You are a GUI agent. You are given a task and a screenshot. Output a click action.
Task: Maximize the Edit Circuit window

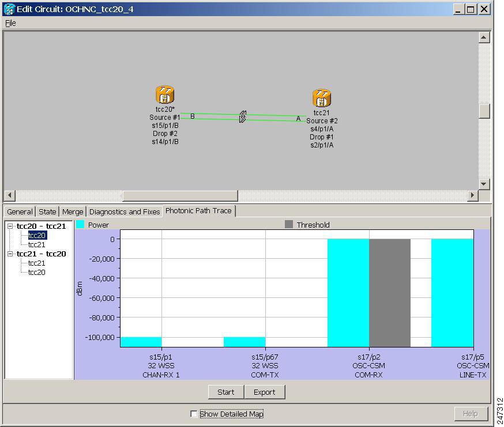(471, 9)
